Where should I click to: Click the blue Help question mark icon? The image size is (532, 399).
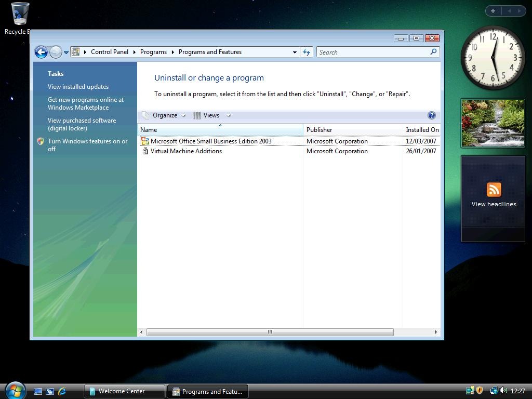[432, 115]
